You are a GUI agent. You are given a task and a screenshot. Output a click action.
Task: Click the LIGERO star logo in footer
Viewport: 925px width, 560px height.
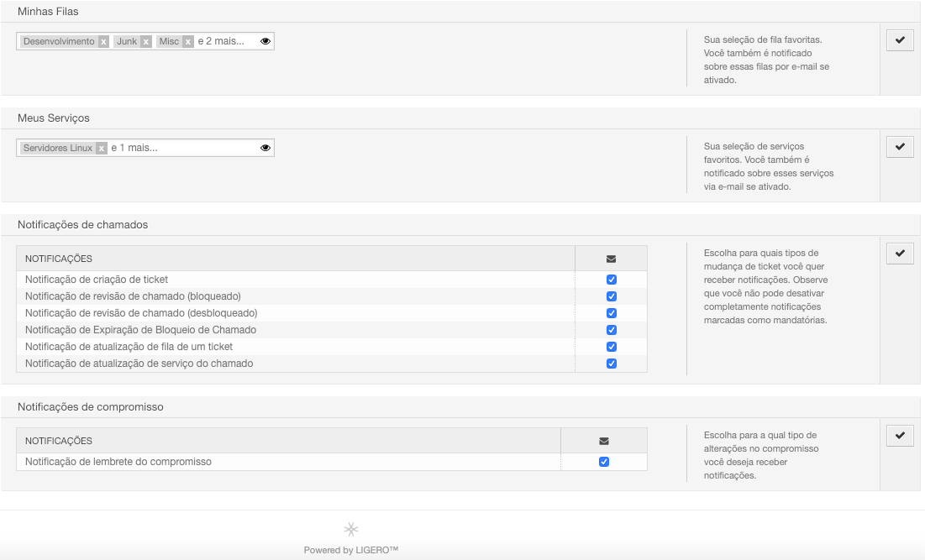351,529
